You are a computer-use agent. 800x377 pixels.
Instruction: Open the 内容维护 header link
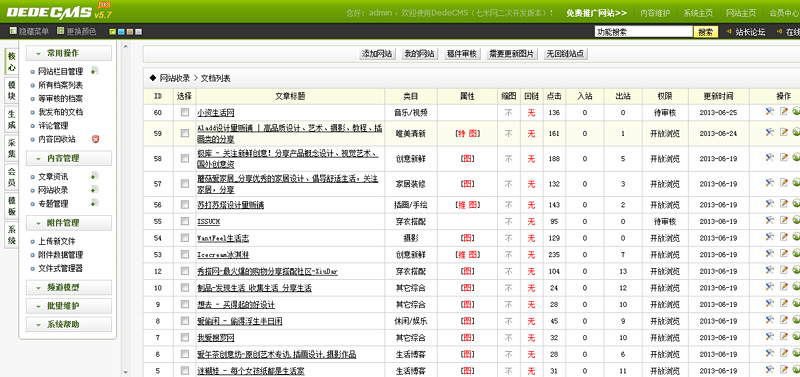[655, 13]
